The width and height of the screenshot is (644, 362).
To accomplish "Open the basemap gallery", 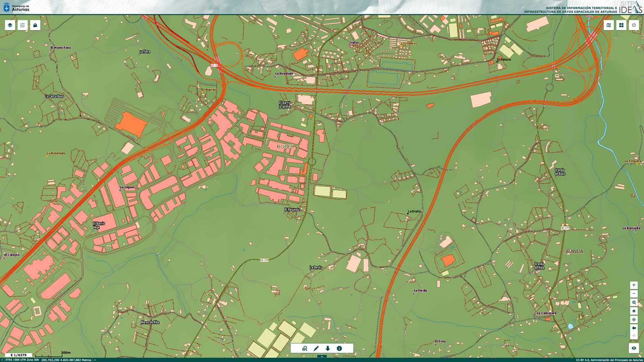I will pyautogui.click(x=609, y=25).
